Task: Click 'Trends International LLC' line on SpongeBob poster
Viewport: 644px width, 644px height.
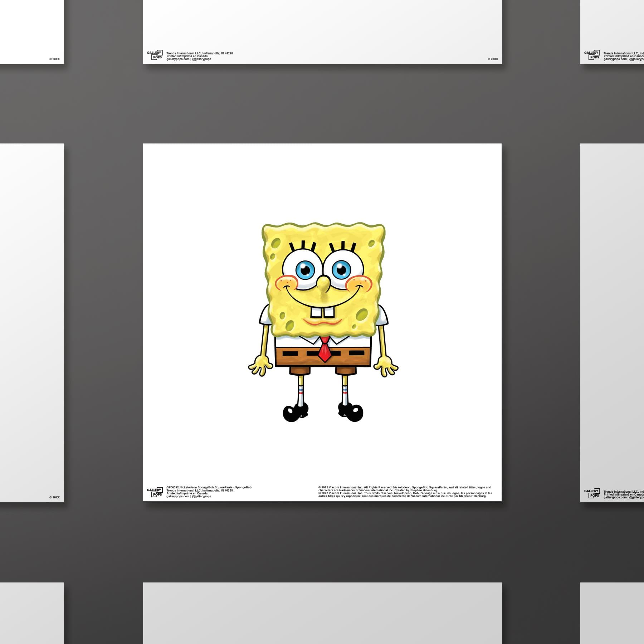Action: click(200, 491)
